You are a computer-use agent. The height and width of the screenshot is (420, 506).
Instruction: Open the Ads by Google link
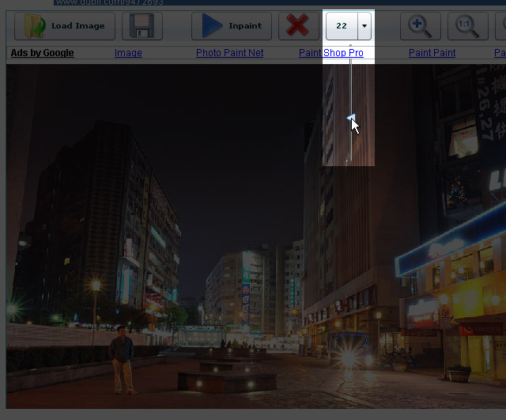click(42, 53)
